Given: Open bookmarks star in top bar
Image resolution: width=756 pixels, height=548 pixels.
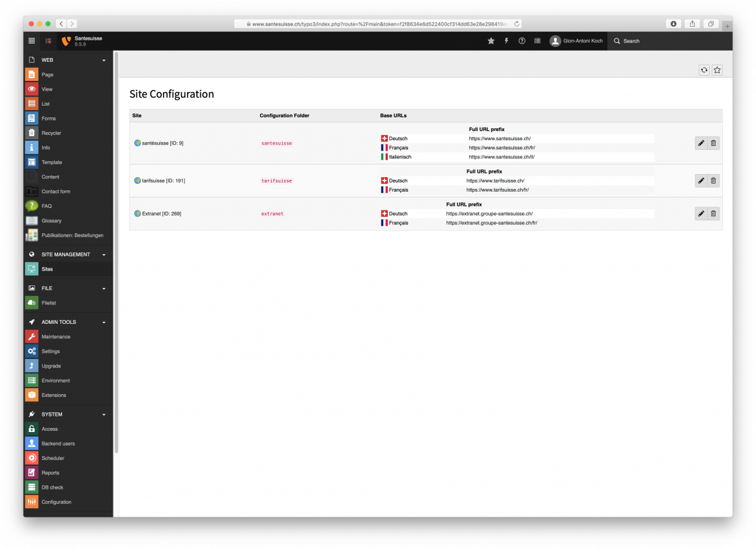Looking at the screenshot, I should click(x=491, y=41).
